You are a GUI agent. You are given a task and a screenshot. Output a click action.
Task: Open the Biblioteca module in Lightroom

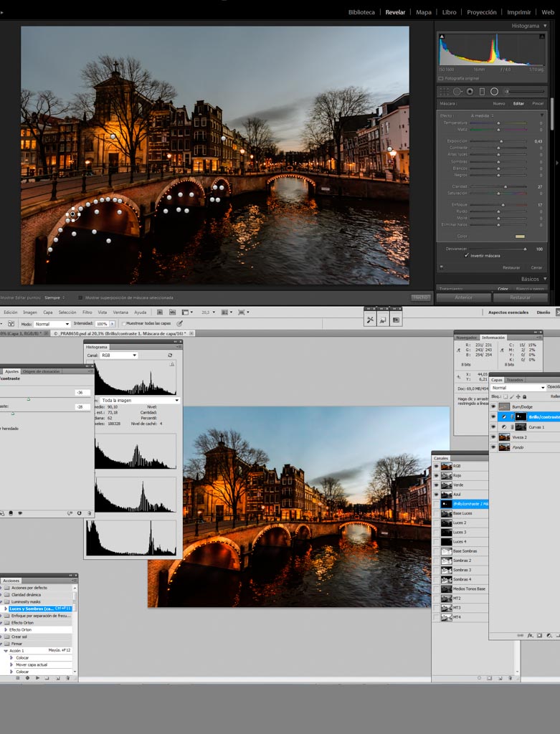pyautogui.click(x=361, y=12)
